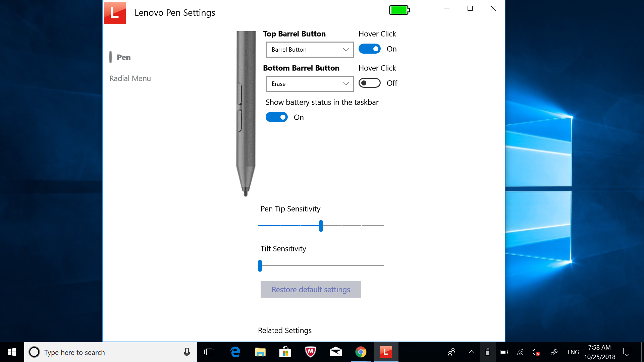This screenshot has width=644, height=362.
Task: Close the Lenovo Pen Settings window
Action: (493, 8)
